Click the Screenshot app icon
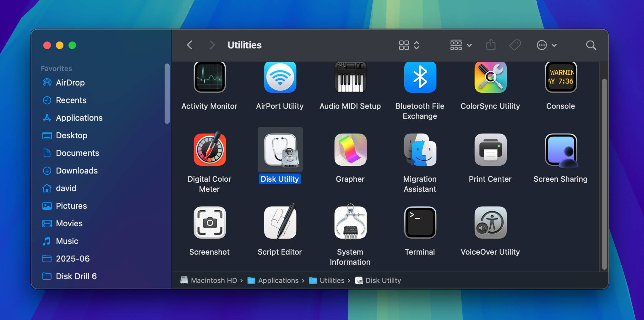Image resolution: width=644 pixels, height=320 pixels. [210, 223]
